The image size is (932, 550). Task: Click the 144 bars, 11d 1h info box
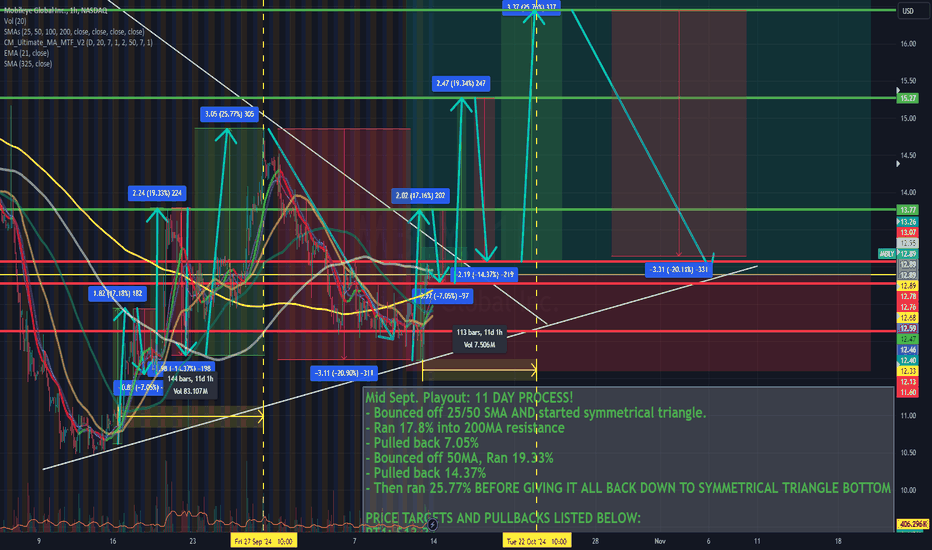click(x=190, y=385)
